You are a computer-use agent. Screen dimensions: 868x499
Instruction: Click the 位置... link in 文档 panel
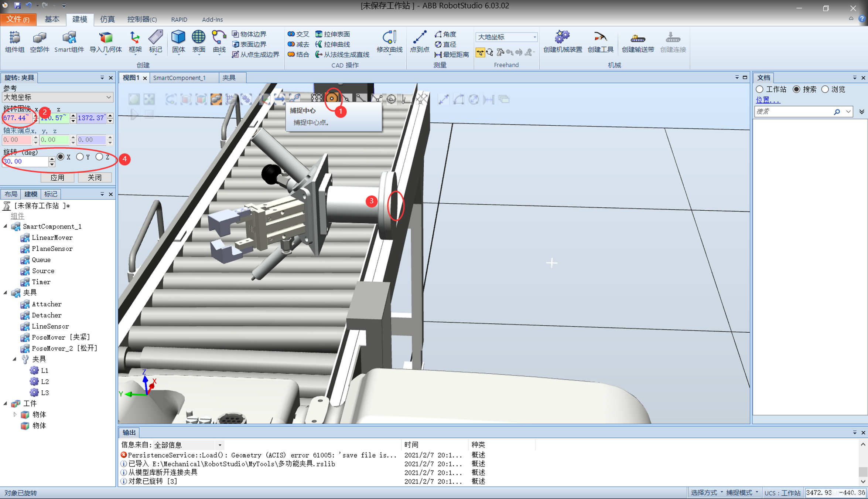768,100
